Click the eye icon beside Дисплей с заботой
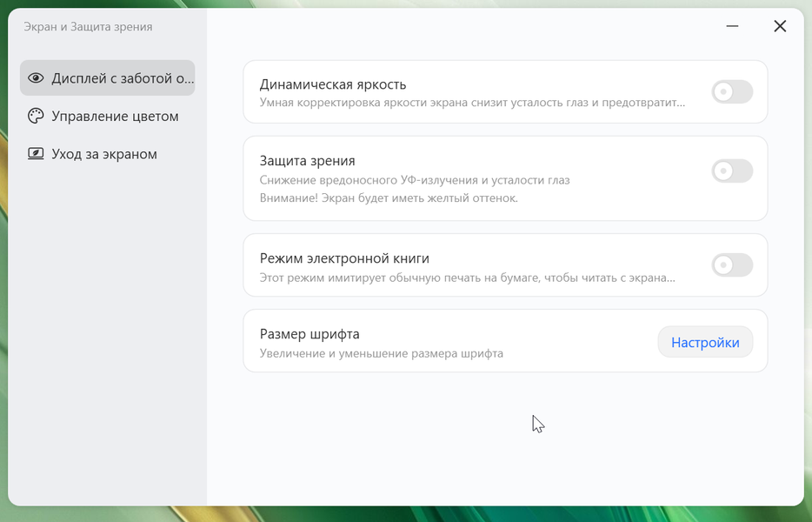Screen dimensions: 812x522 pyautogui.click(x=36, y=78)
